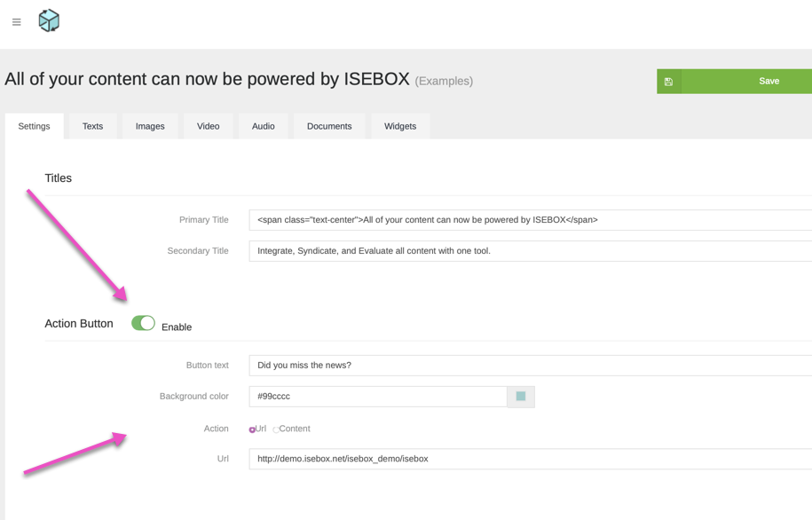
Task: Open the background color swatch picker
Action: [x=521, y=397]
